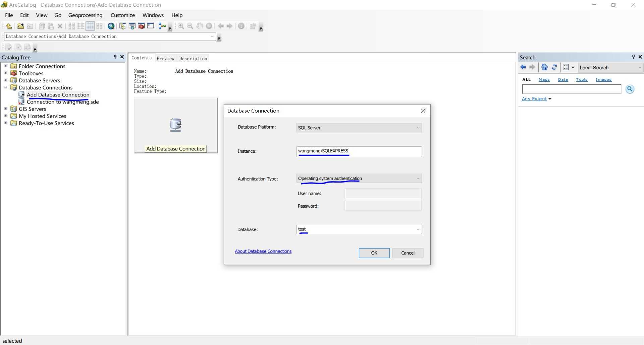The image size is (644, 345).
Task: Click the Up One Level toolbar icon
Action: point(9,26)
